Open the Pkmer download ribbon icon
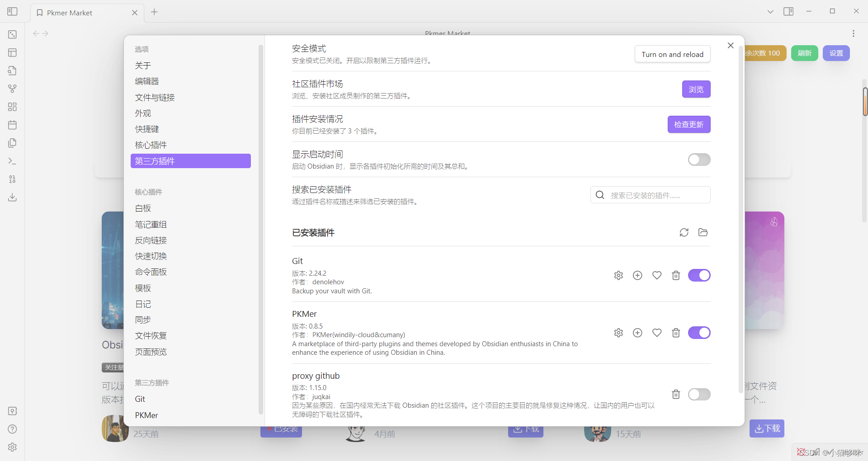Viewport: 868px width, 461px height. point(12,197)
